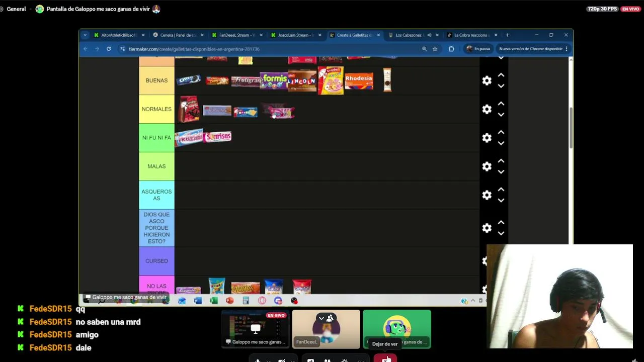Bookmark this page with the star
This screenshot has width=644, height=362.
435,49
